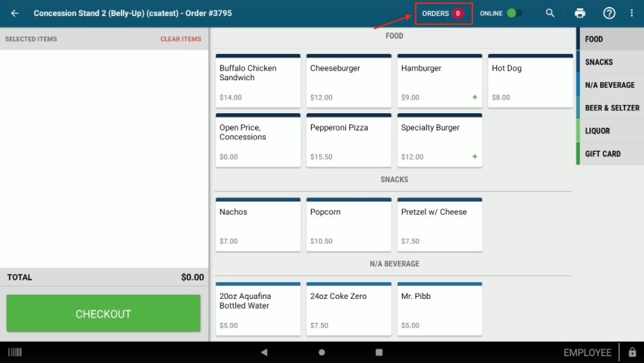The width and height of the screenshot is (644, 363).
Task: Open the three-dot overflow menu
Action: (x=632, y=13)
